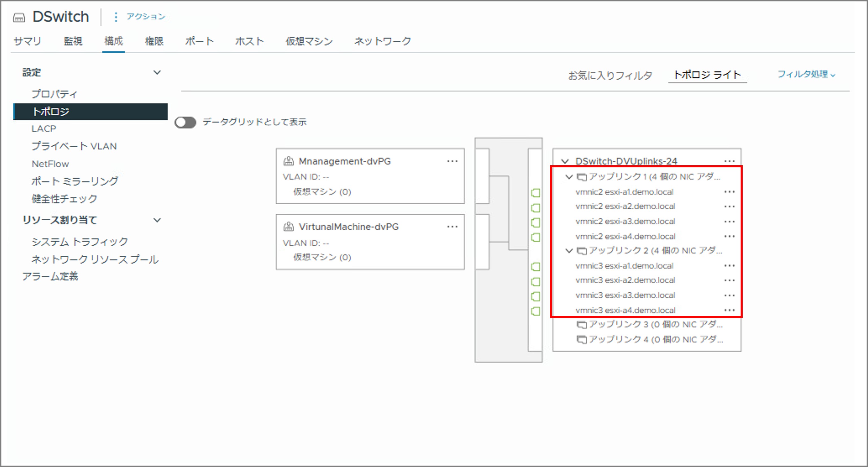Open ellipsis for vmnic2 esxi-a3.demo.local
This screenshot has width=868, height=467.
730,222
